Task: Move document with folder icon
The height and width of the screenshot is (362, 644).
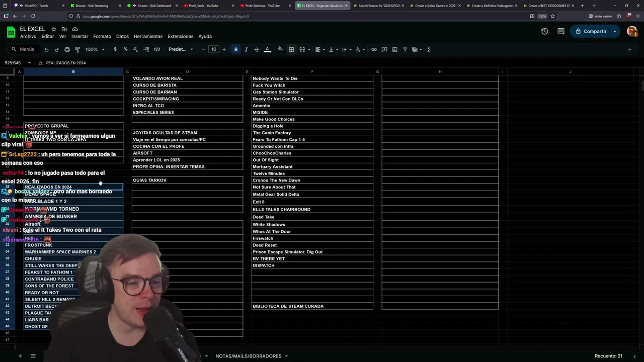Action: coord(64,29)
